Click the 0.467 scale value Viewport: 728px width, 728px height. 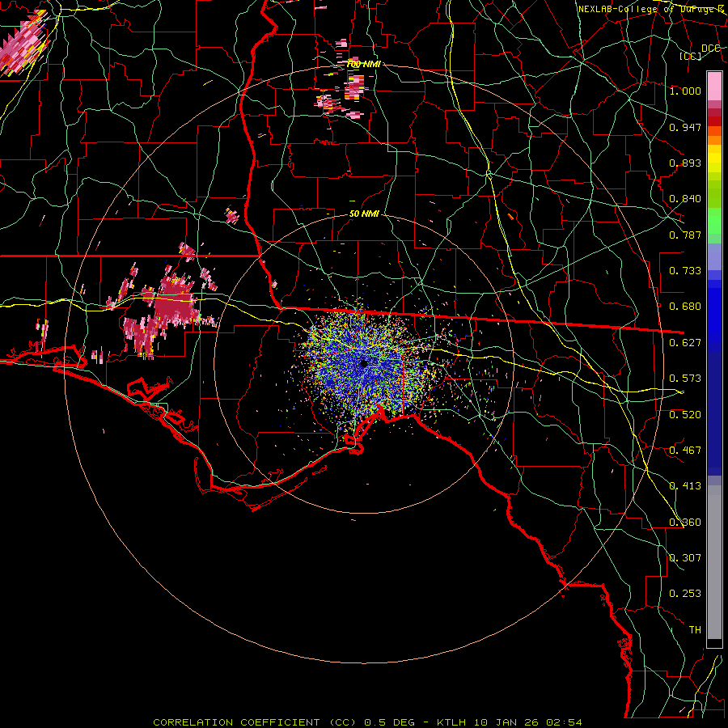click(x=685, y=451)
